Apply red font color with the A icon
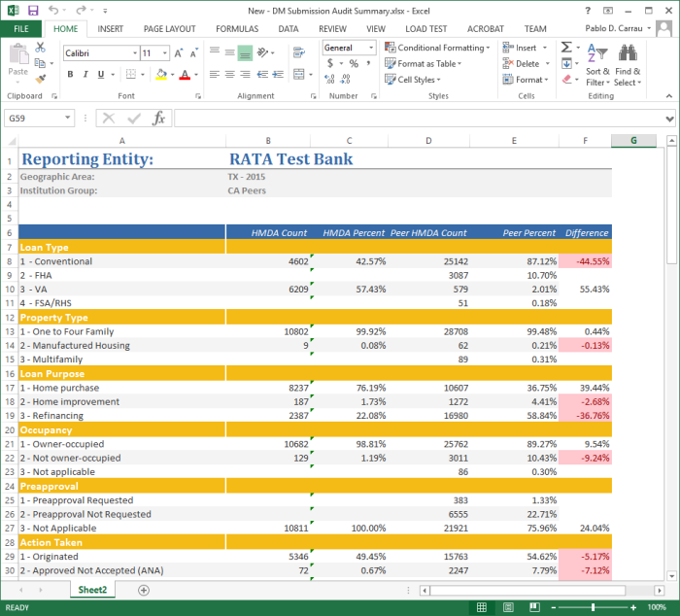Viewport: 680px width, 616px height. tap(185, 75)
